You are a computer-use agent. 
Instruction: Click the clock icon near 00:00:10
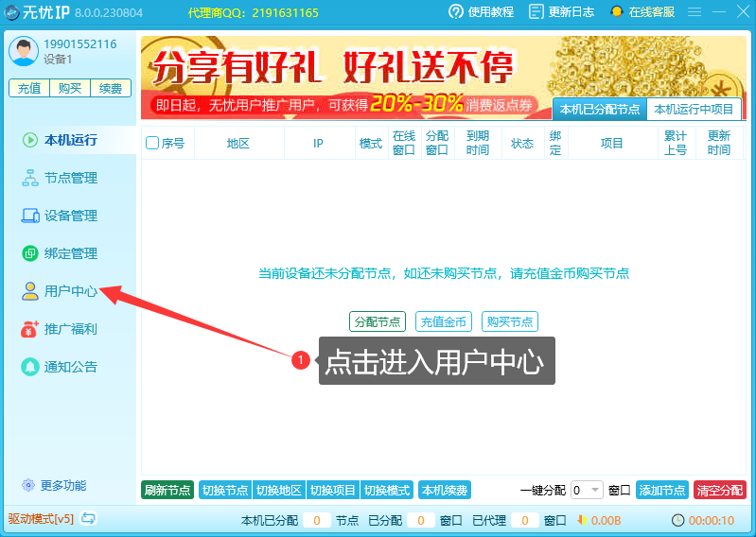pos(677,520)
